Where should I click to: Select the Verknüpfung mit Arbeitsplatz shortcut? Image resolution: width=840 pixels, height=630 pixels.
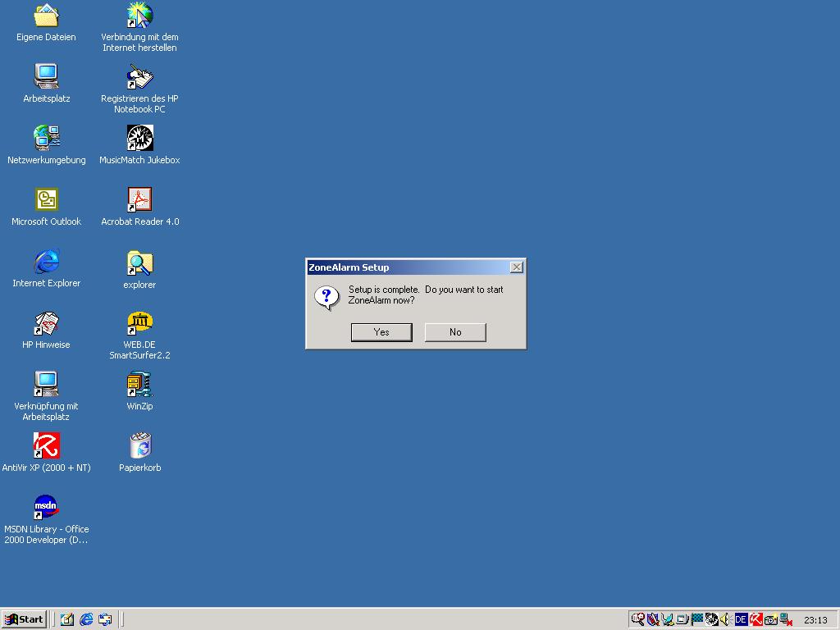tap(46, 395)
